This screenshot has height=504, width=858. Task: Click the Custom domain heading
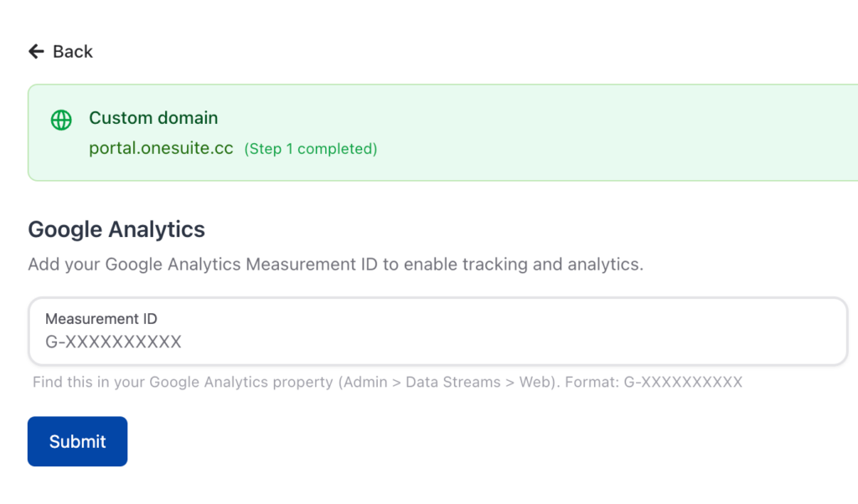[153, 118]
